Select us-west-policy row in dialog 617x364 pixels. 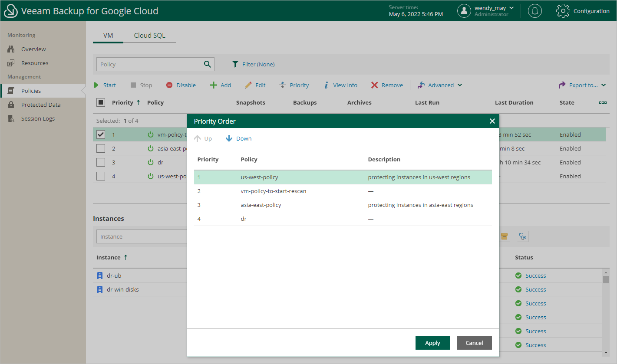343,177
